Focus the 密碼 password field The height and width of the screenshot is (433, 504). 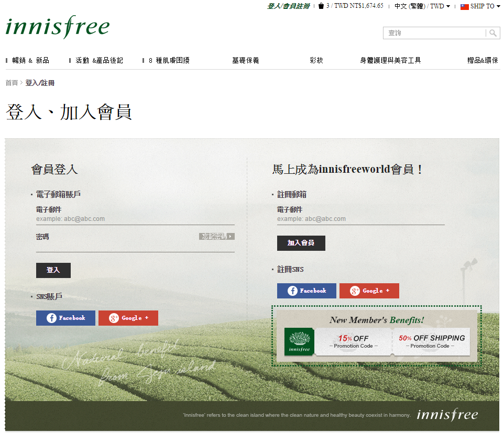(x=135, y=247)
